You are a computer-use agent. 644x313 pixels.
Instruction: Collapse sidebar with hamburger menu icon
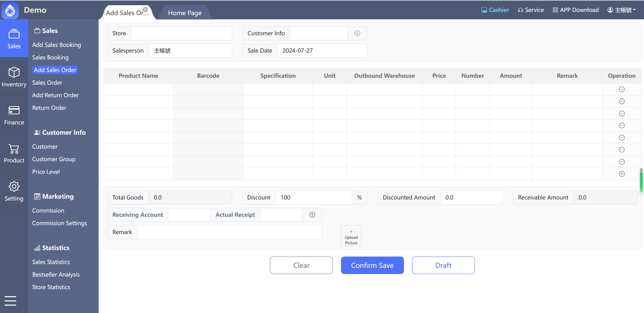pos(10,301)
